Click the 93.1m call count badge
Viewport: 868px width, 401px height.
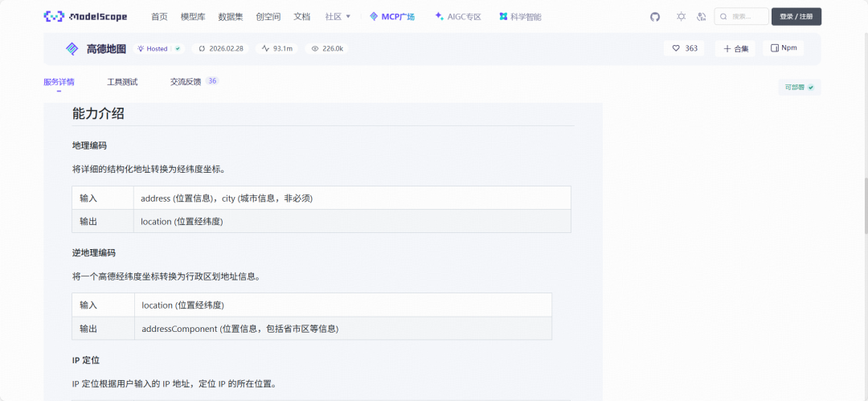click(277, 49)
